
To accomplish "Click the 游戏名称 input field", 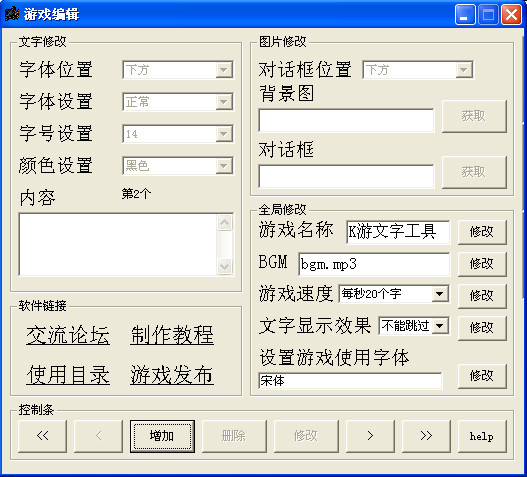I will point(398,232).
